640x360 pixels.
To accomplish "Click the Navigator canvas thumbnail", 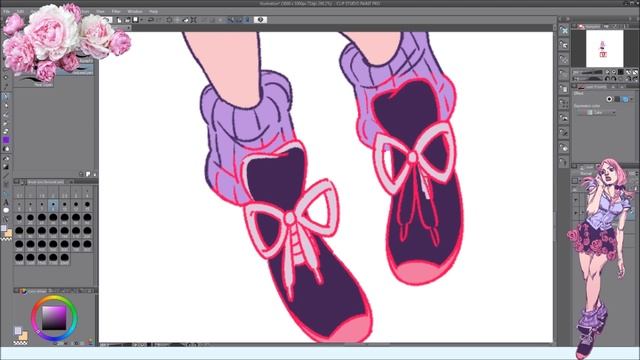I will [x=604, y=49].
